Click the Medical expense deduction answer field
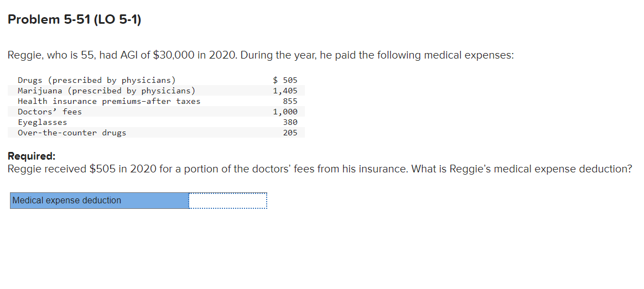Screen dimensions: 644x289 [x=228, y=201]
